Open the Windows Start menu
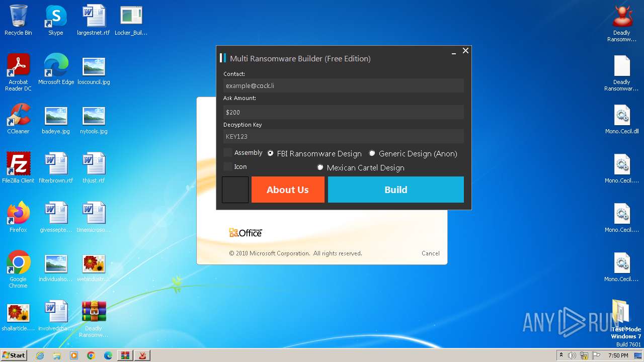 tap(14, 355)
